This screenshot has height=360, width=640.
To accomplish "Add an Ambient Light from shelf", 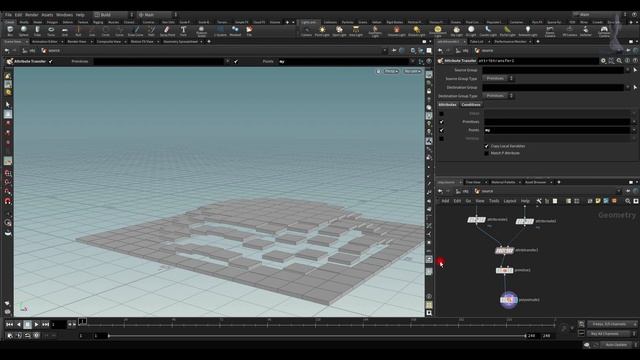I will (x=528, y=31).
